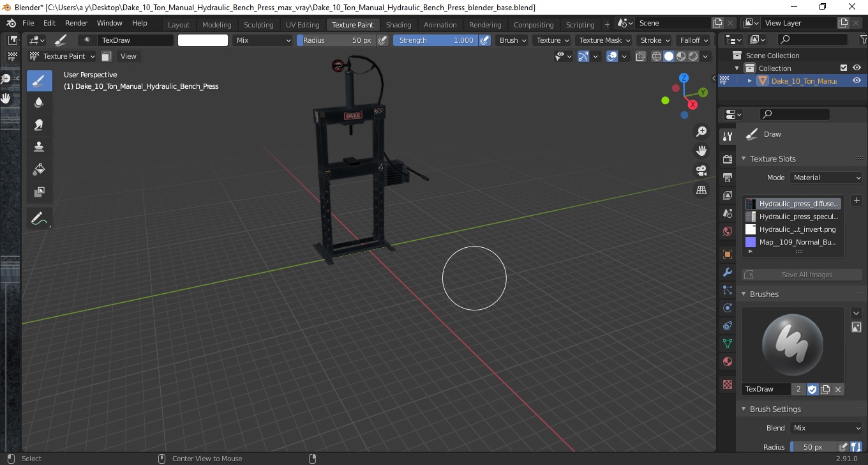Select the Draw brush tool

click(x=39, y=80)
